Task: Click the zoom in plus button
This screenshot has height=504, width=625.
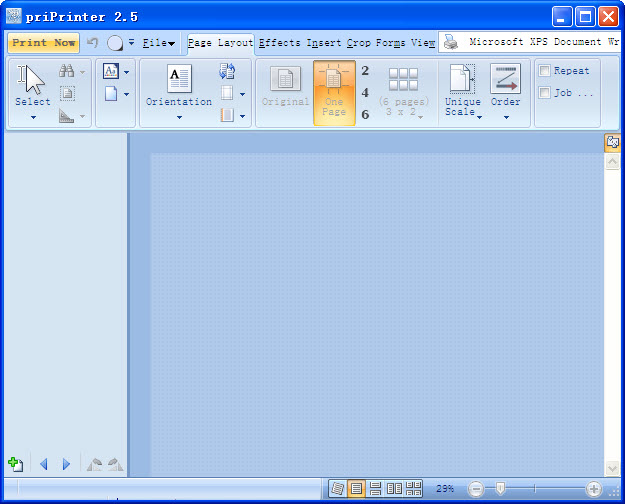Action: (594, 489)
